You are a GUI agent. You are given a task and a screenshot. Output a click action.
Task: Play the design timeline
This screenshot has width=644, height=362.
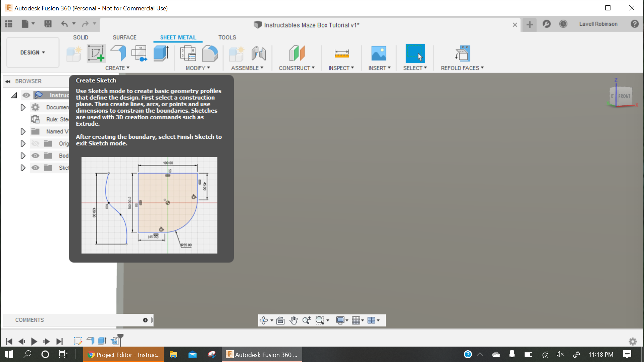tap(34, 342)
